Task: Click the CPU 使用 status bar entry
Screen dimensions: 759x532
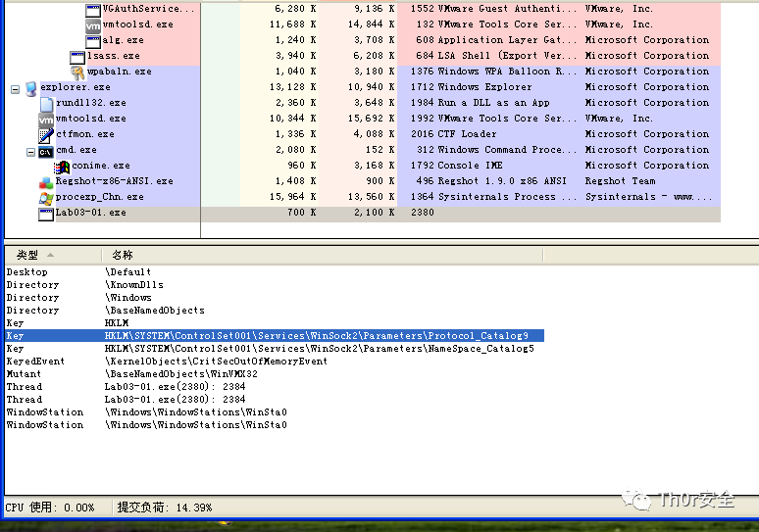Action: (x=50, y=508)
